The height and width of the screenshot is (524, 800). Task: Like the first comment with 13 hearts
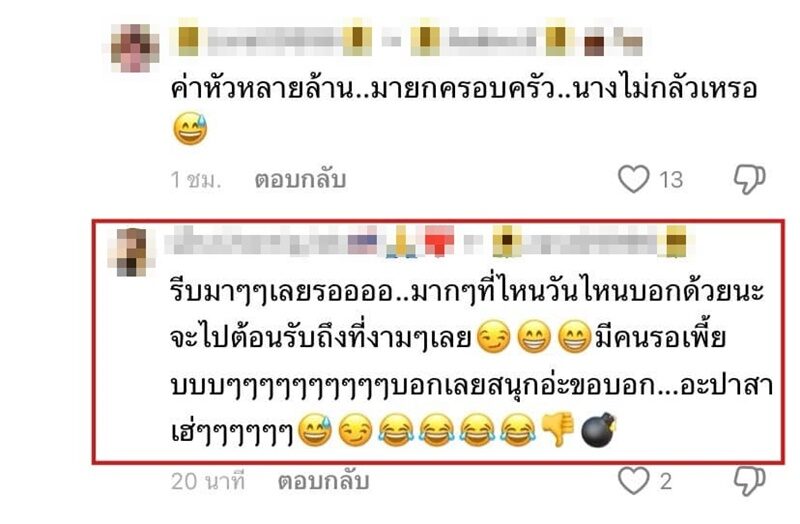tap(633, 179)
